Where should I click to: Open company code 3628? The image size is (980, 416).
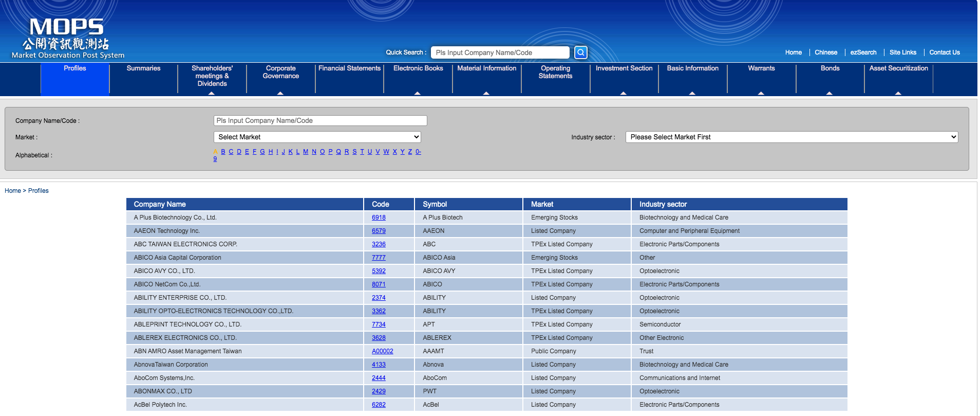379,338
